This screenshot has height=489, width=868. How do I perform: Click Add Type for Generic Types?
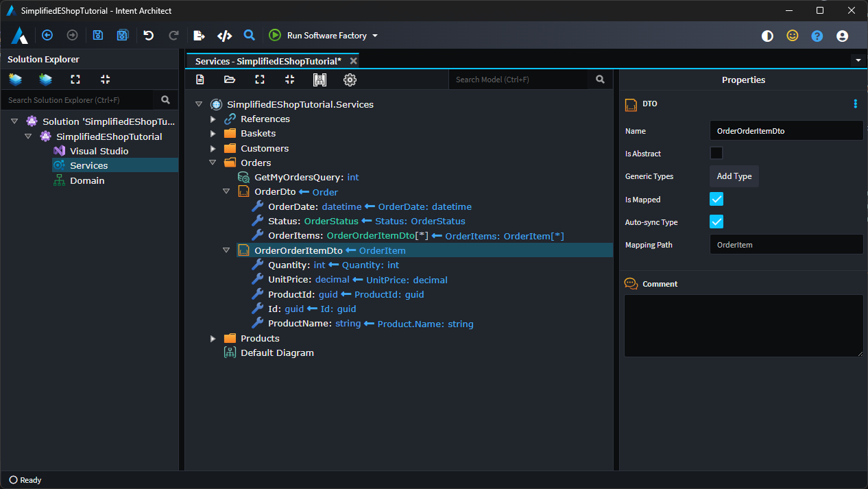pos(734,176)
